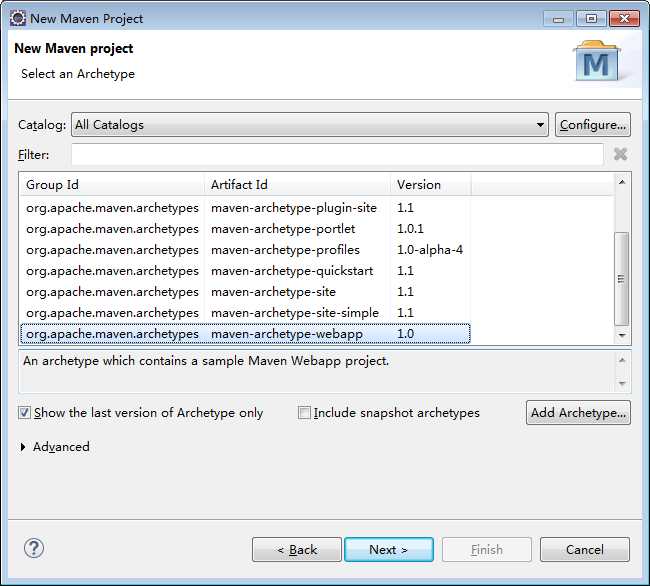The width and height of the screenshot is (650, 586).
Task: Click the Eclipse icon in the title bar
Action: point(18,19)
